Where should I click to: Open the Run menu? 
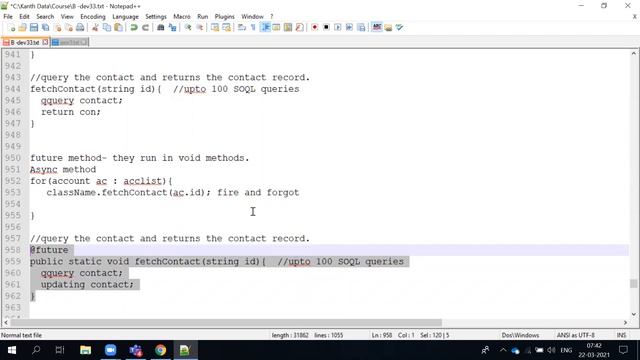coord(202,17)
